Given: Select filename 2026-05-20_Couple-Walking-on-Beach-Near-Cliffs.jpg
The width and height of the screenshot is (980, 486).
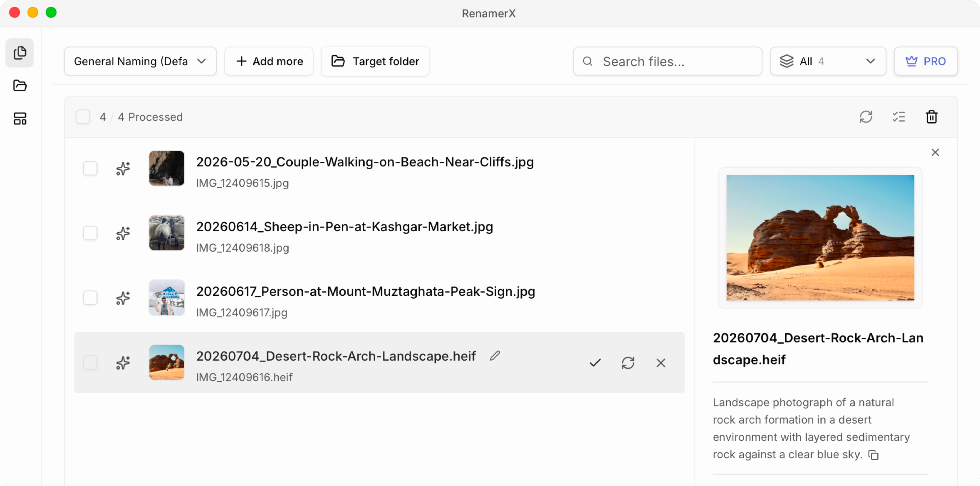Looking at the screenshot, I should [365, 162].
